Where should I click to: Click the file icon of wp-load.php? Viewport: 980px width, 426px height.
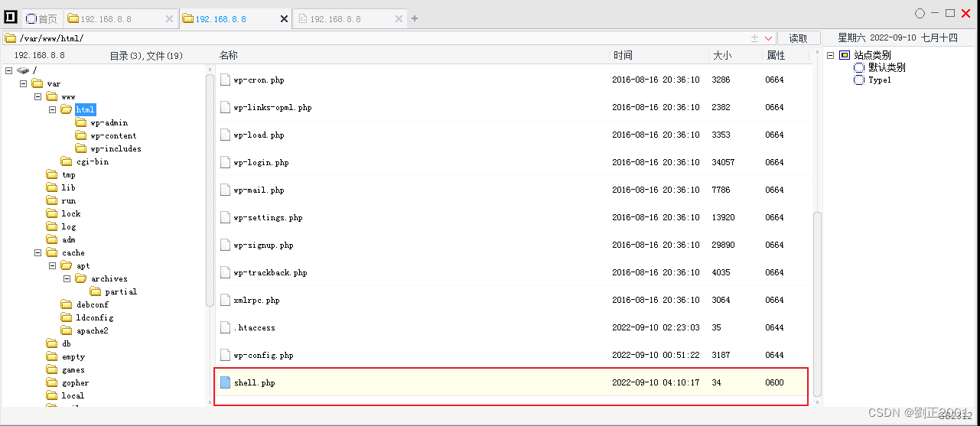pyautogui.click(x=225, y=135)
